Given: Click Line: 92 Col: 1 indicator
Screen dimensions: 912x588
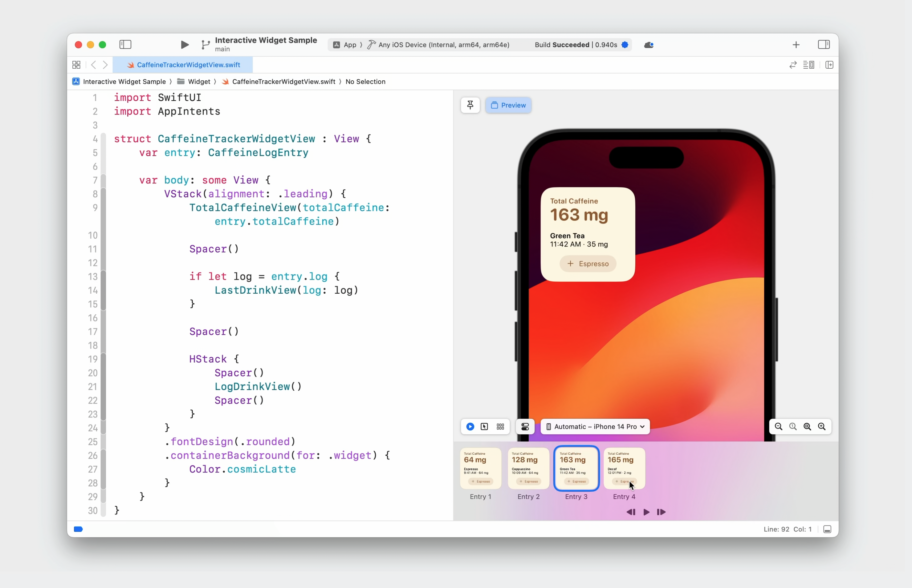Looking at the screenshot, I should [x=788, y=529].
